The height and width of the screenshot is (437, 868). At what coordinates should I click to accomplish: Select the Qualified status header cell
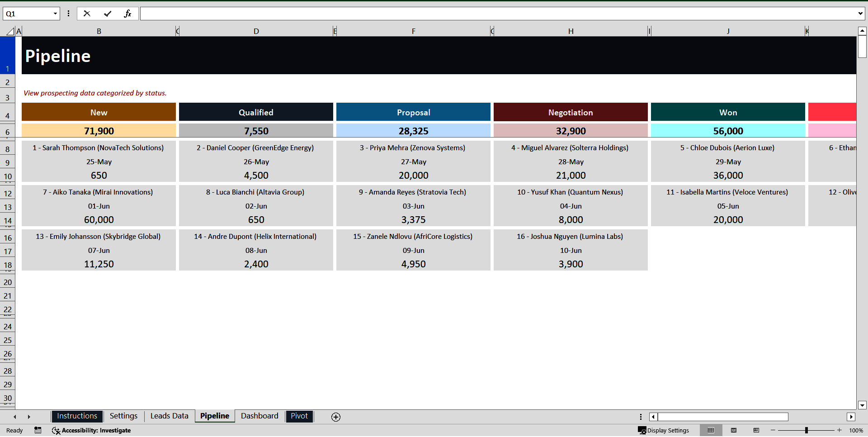(256, 112)
